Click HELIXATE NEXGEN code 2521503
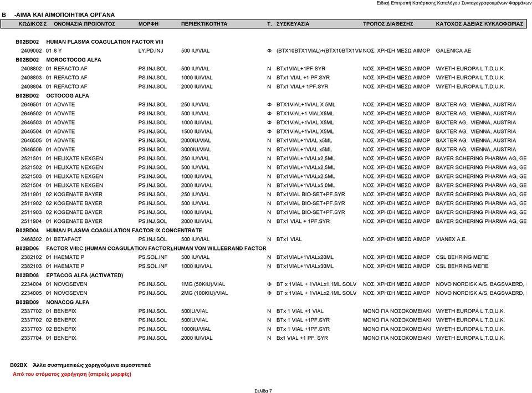The height and width of the screenshot is (393, 532). [31, 177]
